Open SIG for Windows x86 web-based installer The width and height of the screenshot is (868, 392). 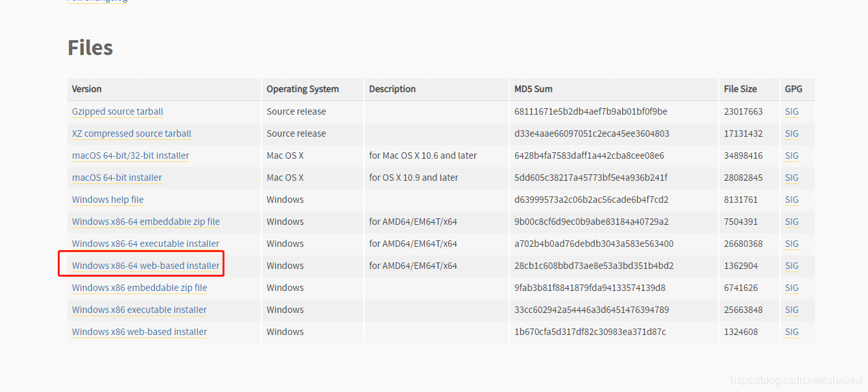(x=791, y=332)
